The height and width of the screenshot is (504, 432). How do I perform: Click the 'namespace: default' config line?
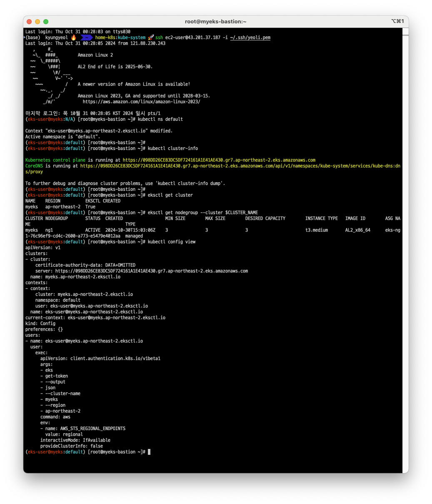[x=58, y=300]
